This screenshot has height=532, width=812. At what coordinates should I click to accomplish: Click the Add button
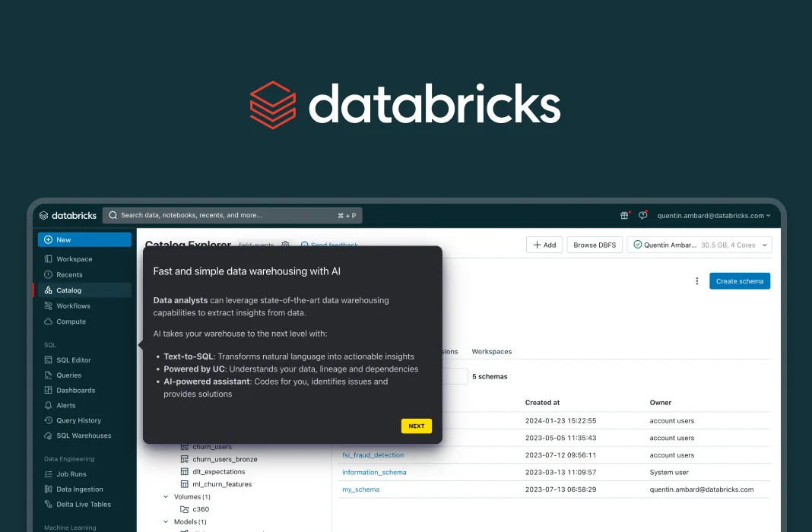coord(544,245)
